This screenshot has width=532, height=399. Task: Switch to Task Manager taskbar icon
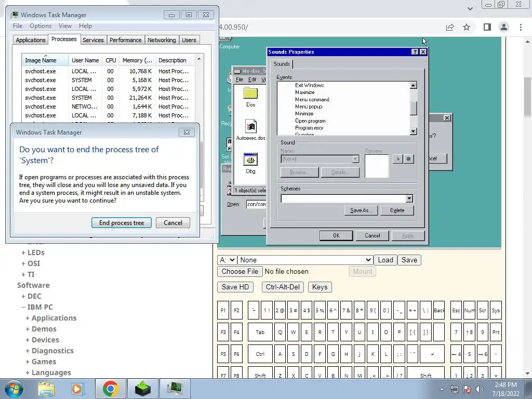(175, 389)
